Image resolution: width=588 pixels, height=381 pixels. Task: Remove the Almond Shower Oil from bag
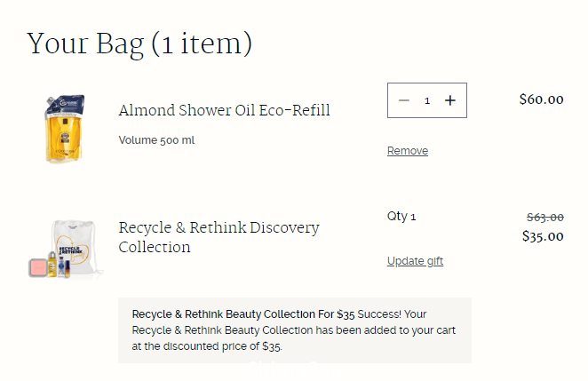click(x=408, y=151)
